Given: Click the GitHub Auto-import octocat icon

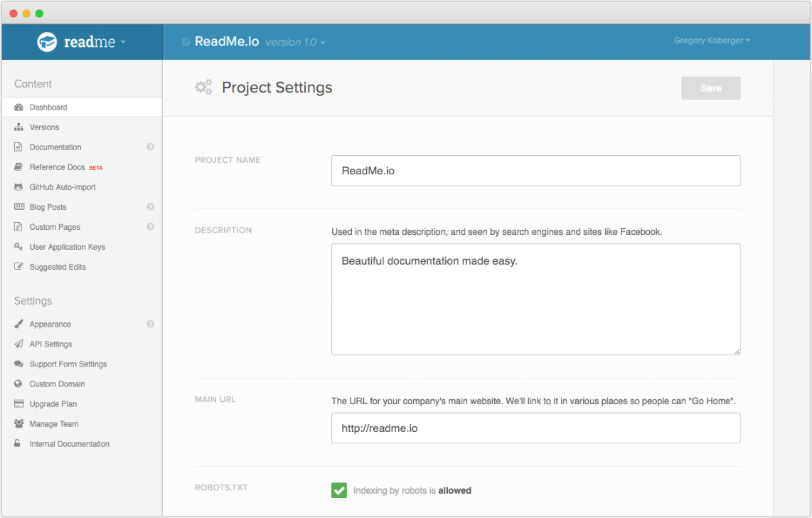Looking at the screenshot, I should [x=18, y=187].
